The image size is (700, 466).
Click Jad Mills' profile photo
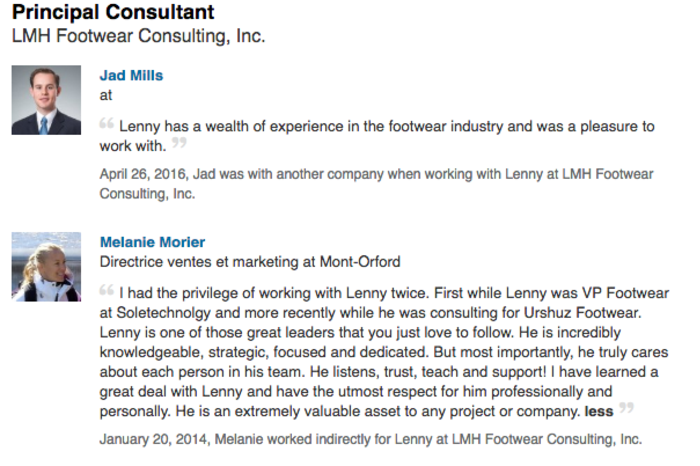[46, 100]
